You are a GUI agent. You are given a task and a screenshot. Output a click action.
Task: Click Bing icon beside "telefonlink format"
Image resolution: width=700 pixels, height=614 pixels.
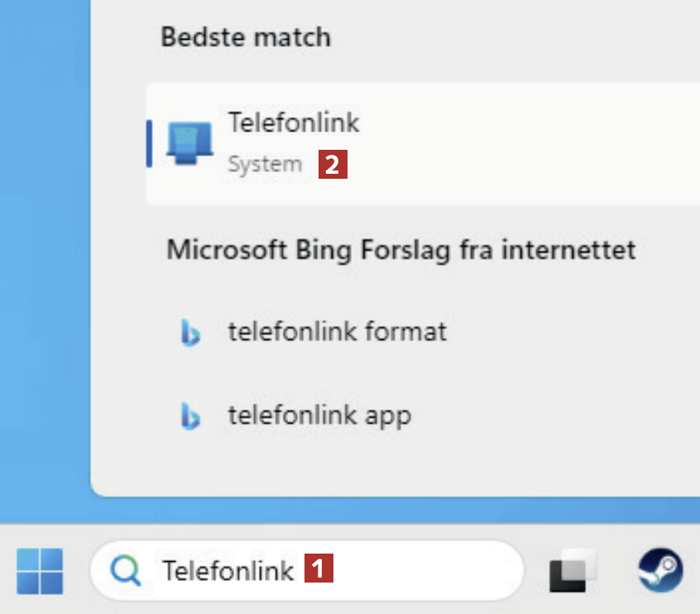point(190,333)
